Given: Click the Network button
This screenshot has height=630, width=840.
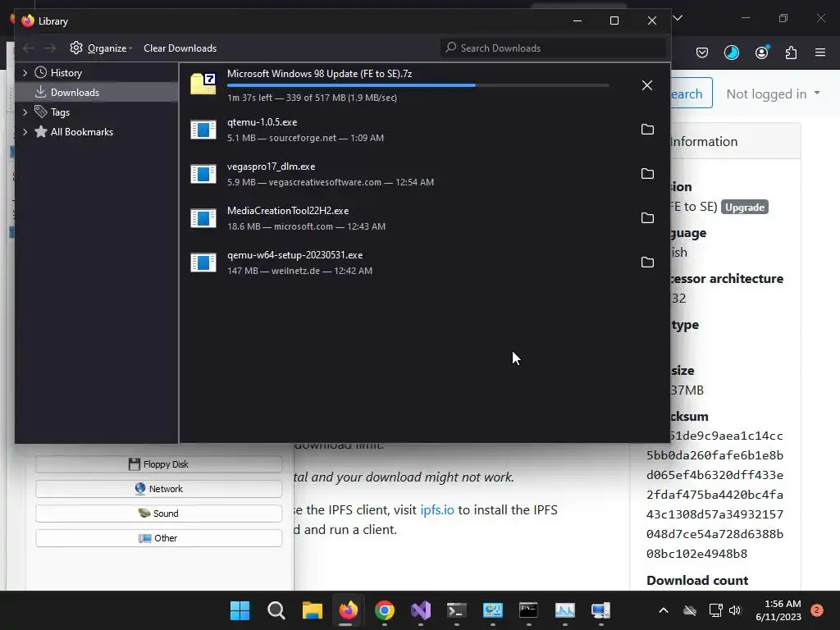Looking at the screenshot, I should coord(158,489).
